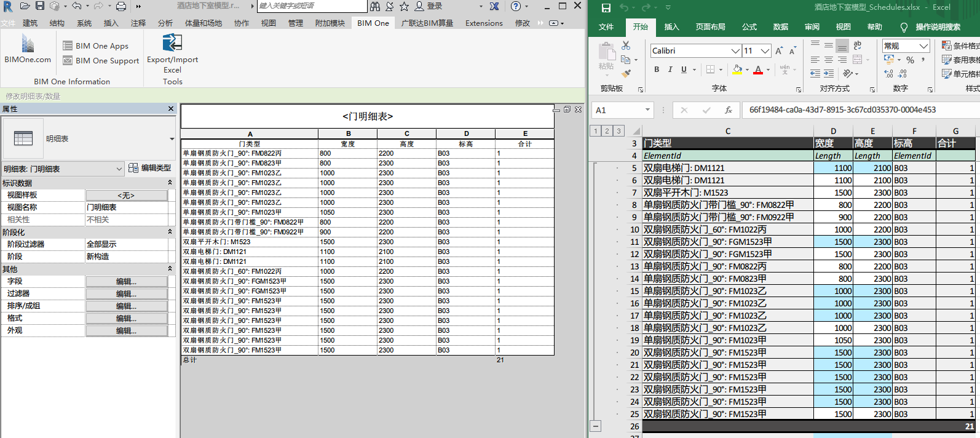Click 编辑 button for 排序/成组
The width and height of the screenshot is (980, 438).
(126, 306)
